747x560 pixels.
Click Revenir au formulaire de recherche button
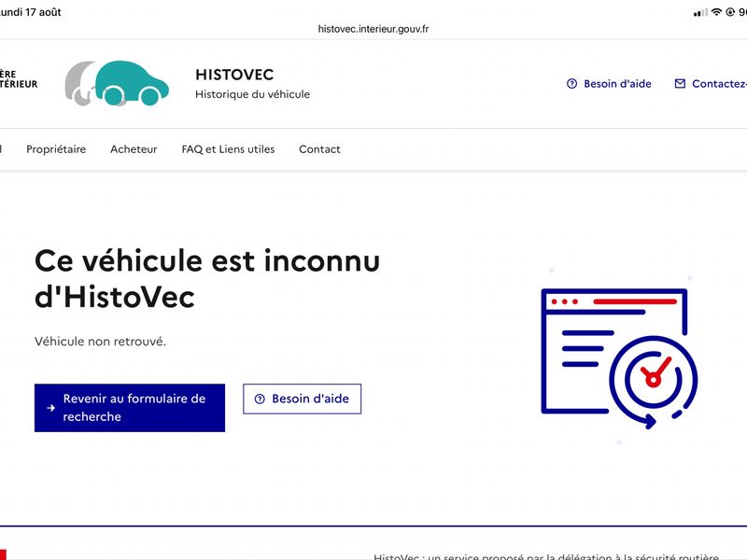pos(130,408)
